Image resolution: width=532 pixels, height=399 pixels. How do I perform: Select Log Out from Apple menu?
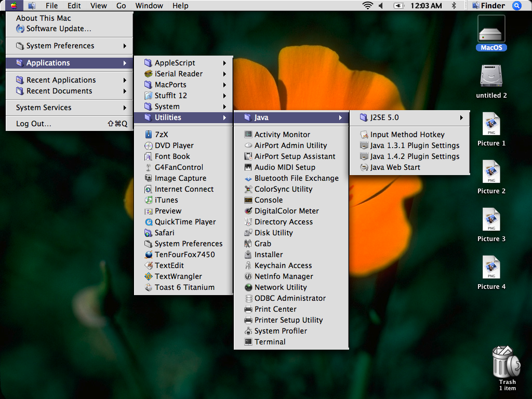click(69, 124)
